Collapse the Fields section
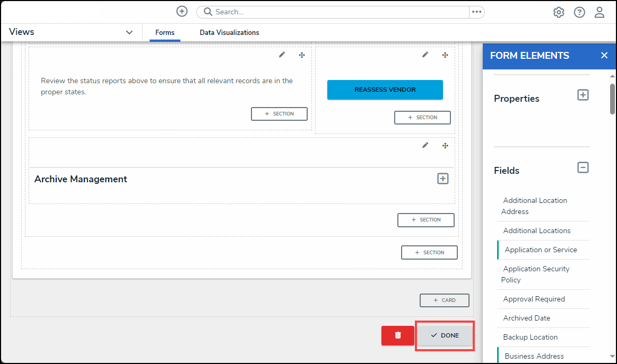 583,167
